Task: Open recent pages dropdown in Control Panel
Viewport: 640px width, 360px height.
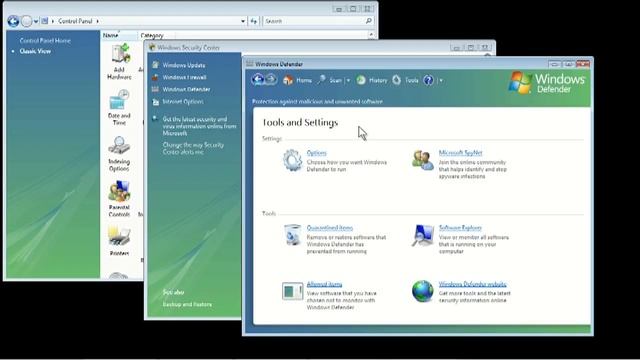Action: tap(36, 21)
